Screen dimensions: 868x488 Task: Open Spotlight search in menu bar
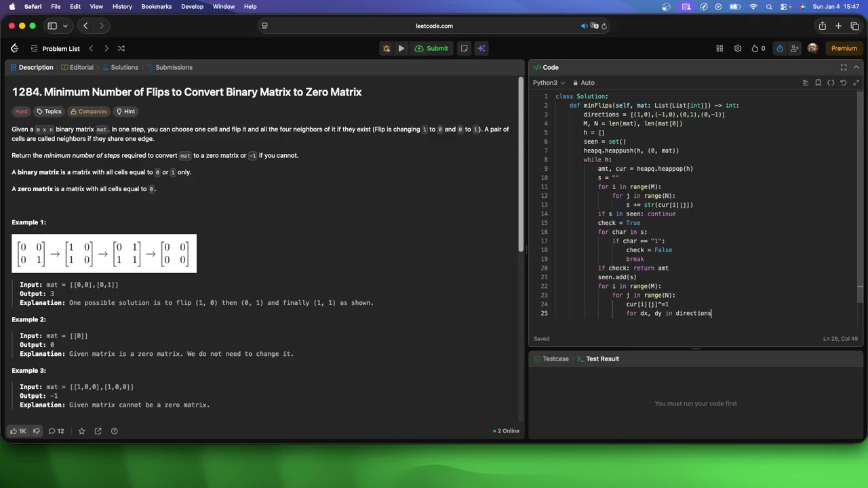(770, 7)
